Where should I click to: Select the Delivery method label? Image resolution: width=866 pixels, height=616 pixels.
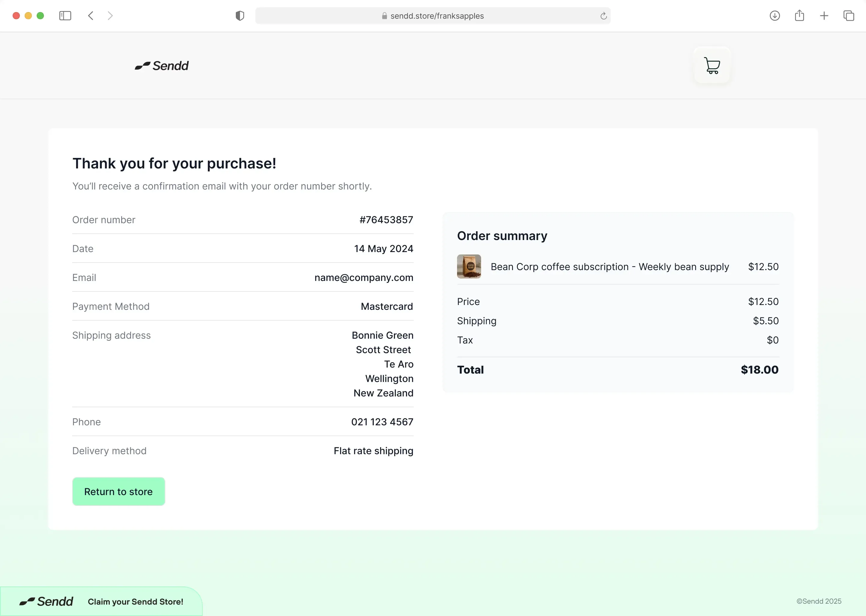pos(109,451)
